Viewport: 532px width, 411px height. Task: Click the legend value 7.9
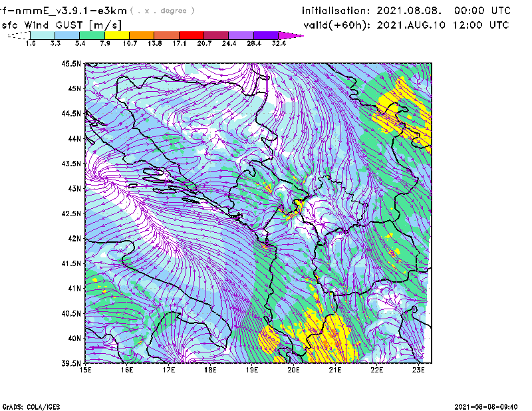tap(105, 43)
